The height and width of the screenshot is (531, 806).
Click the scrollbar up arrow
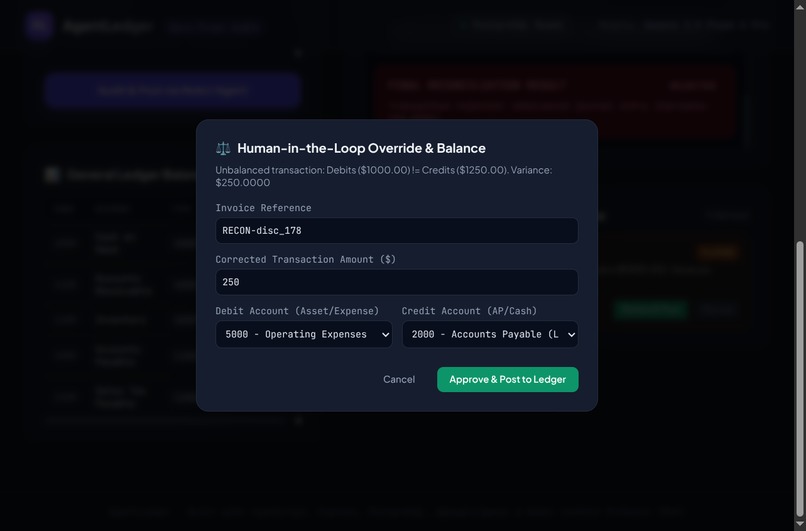[800, 5]
